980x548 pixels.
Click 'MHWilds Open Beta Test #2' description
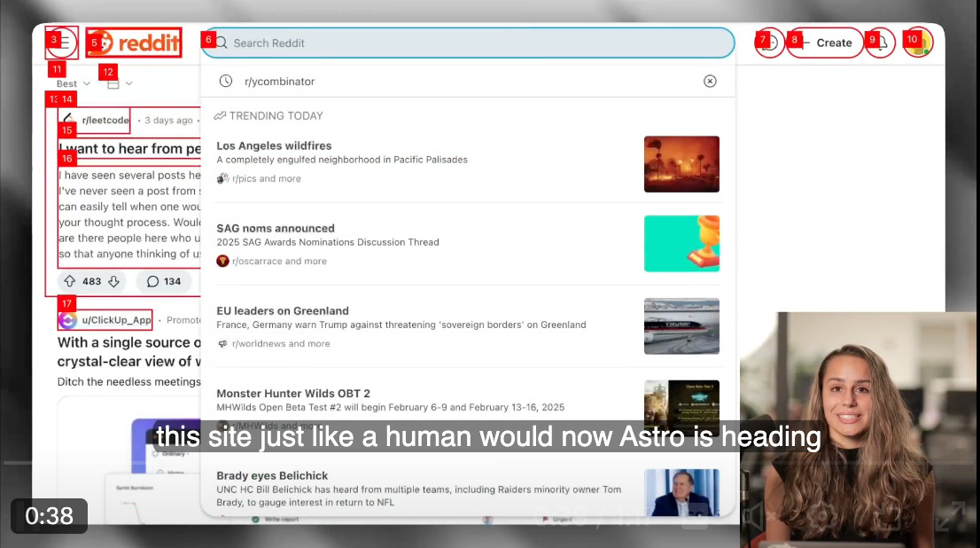[391, 407]
